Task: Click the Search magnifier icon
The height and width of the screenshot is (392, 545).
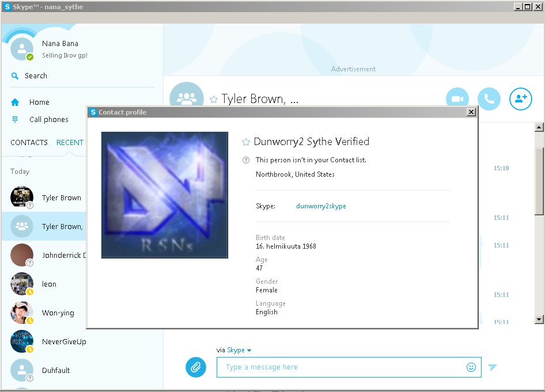Action: tap(15, 75)
